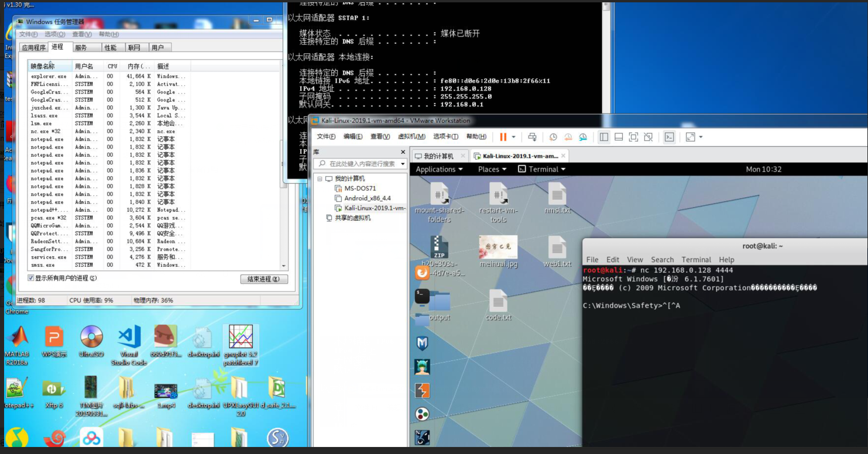Select the nc.exe *32 process row
The width and height of the screenshot is (868, 454).
pos(155,132)
